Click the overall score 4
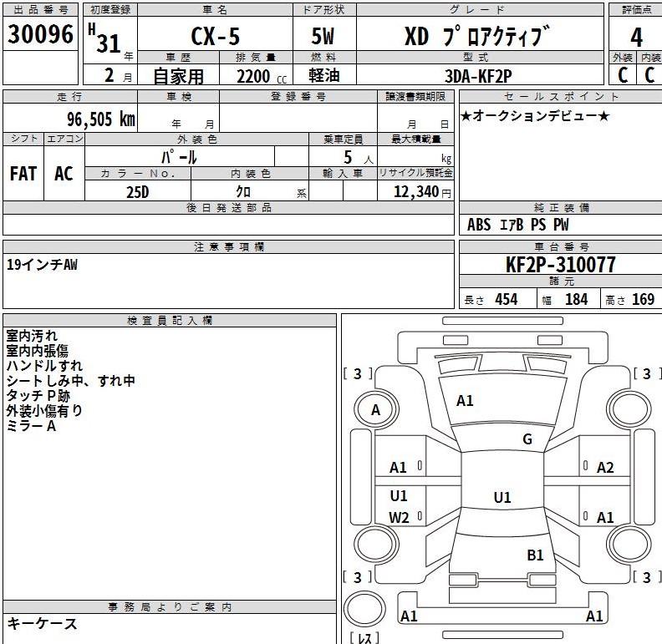This screenshot has height=644, width=662. 636,37
